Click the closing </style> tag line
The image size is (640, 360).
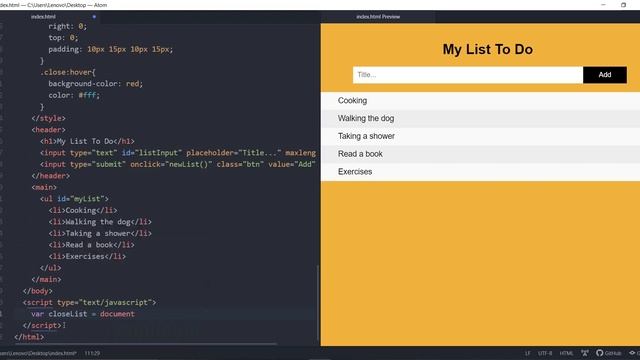coord(48,118)
